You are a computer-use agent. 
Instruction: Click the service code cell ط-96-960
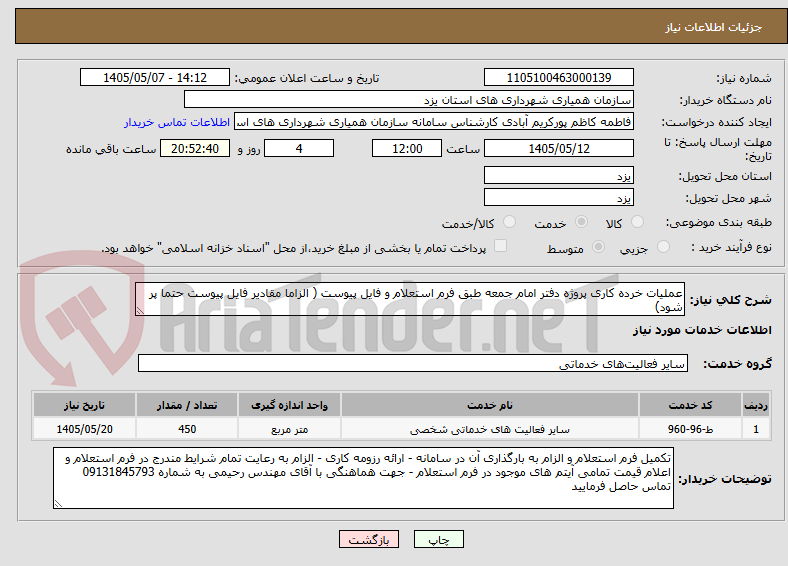coord(691,429)
